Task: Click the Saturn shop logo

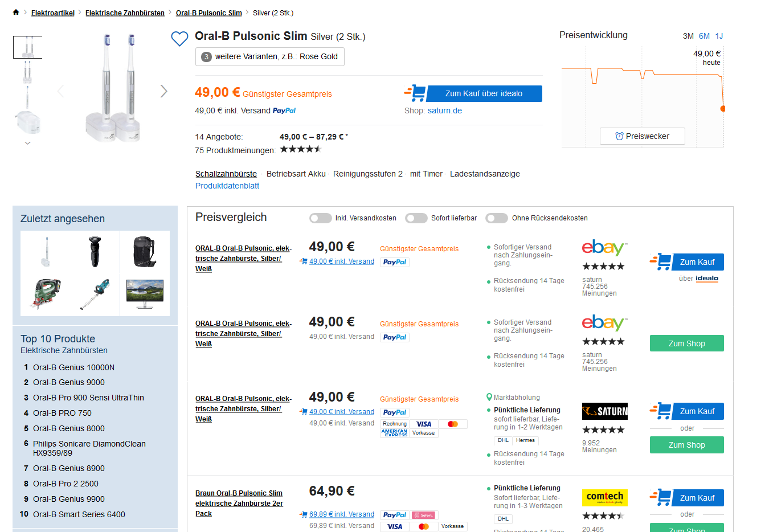Action: pyautogui.click(x=604, y=411)
